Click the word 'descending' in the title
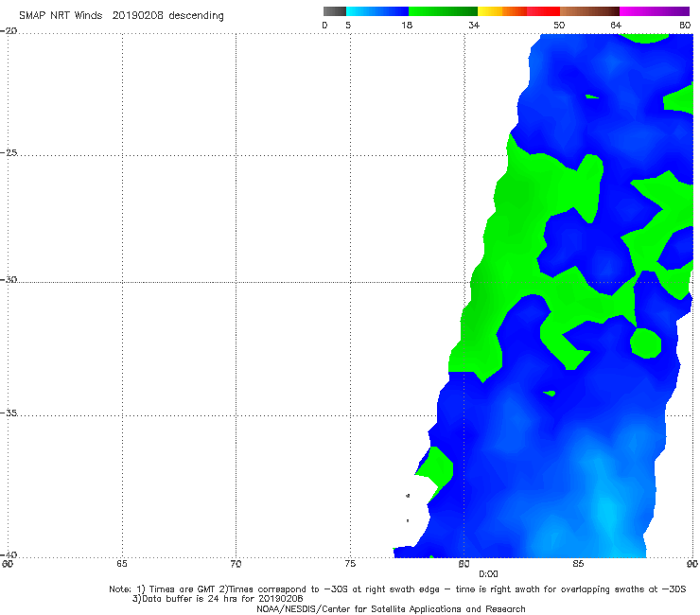 196,16
